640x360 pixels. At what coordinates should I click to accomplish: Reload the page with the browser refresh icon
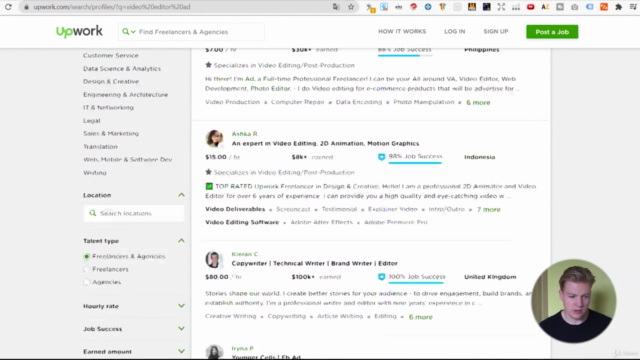(x=8, y=7)
